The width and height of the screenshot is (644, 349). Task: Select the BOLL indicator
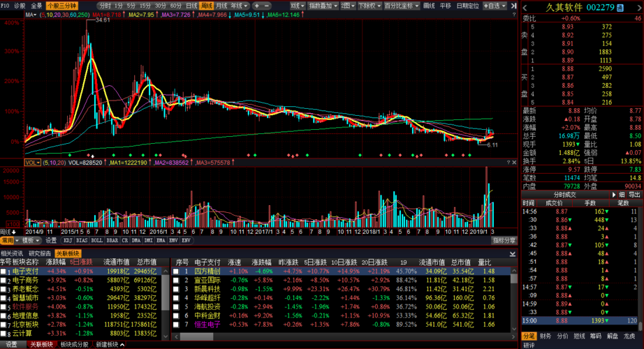coord(97,241)
